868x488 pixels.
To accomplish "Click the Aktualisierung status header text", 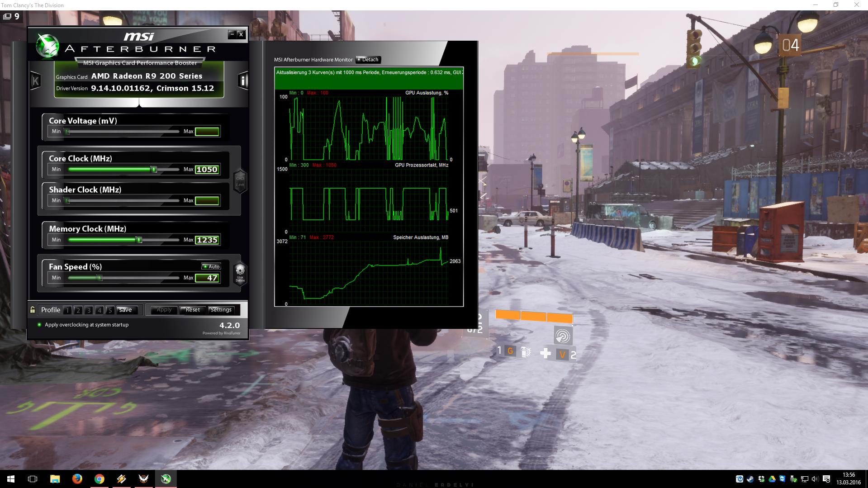I will click(x=369, y=72).
